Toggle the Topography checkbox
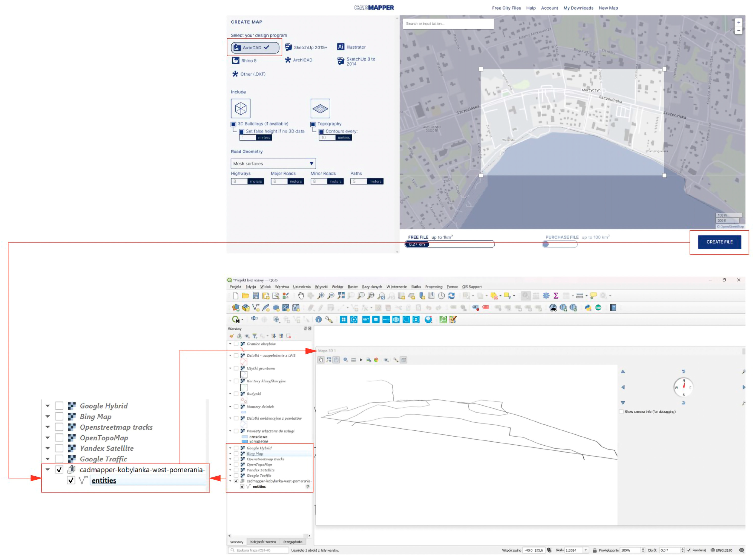This screenshot has width=756, height=560. click(313, 124)
